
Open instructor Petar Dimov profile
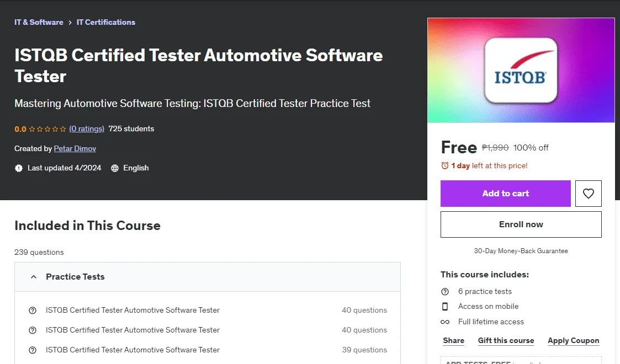75,148
